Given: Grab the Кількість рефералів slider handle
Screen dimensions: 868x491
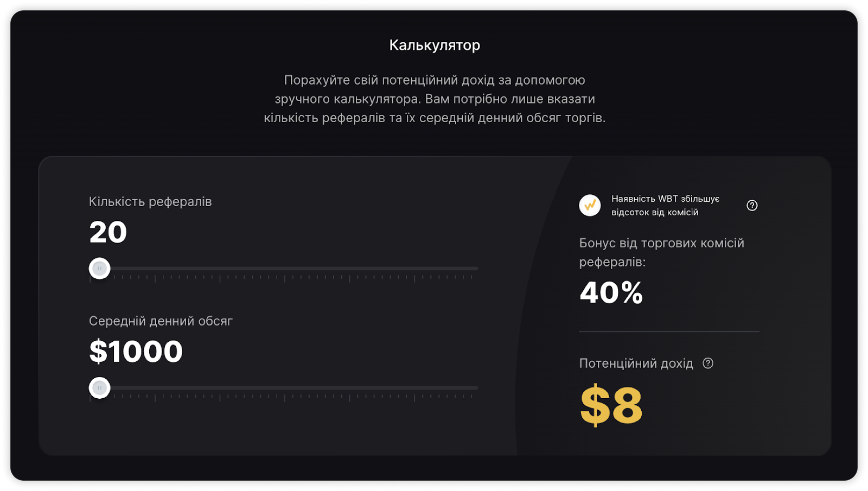Looking at the screenshot, I should click(100, 269).
